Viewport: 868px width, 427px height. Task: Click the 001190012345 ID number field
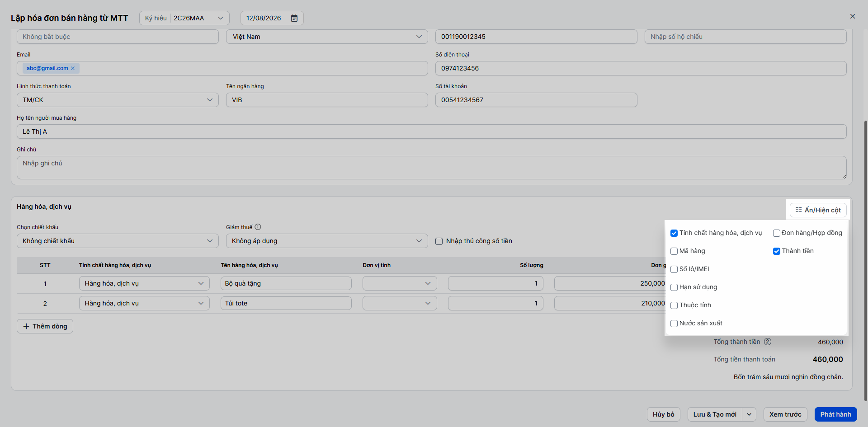[x=536, y=37]
